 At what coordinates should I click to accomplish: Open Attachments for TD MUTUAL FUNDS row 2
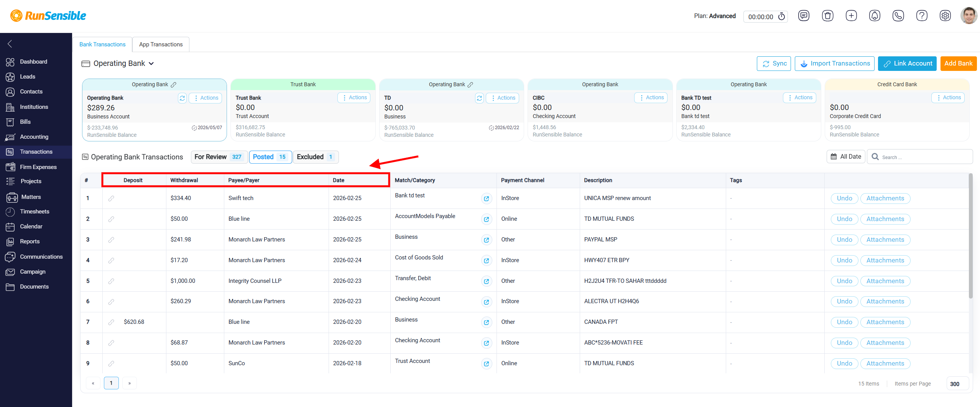tap(885, 219)
